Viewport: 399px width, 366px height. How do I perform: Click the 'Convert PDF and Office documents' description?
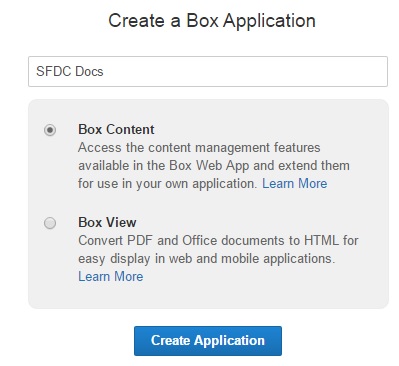pos(218,249)
